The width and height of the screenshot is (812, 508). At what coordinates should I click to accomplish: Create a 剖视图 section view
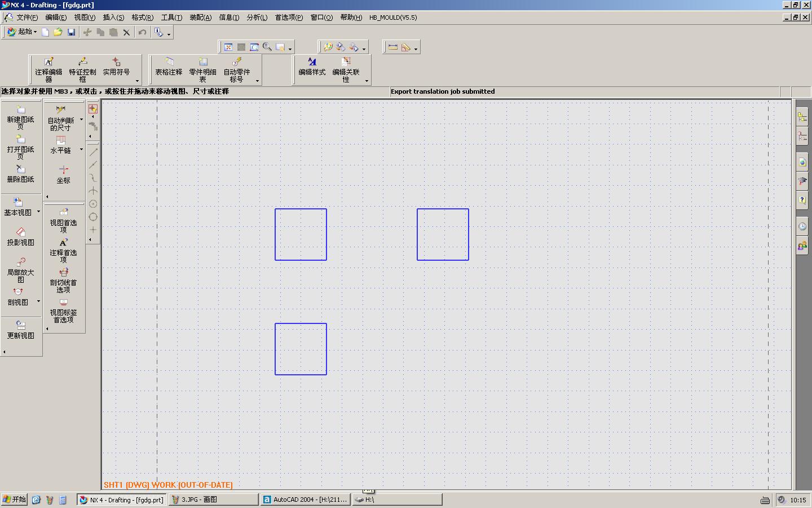pyautogui.click(x=17, y=297)
